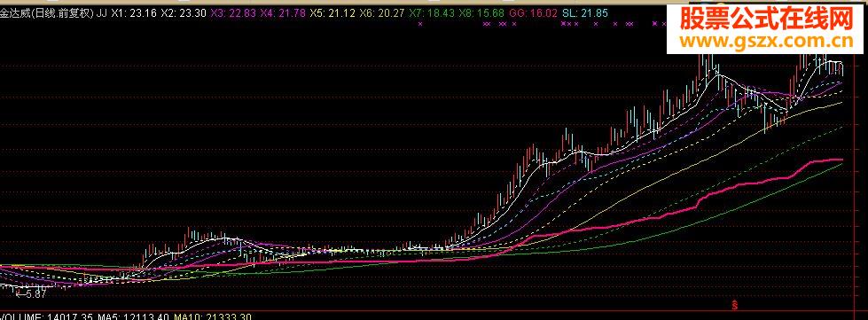Select the JJ indicator label
The height and width of the screenshot is (320, 868).
point(102,13)
